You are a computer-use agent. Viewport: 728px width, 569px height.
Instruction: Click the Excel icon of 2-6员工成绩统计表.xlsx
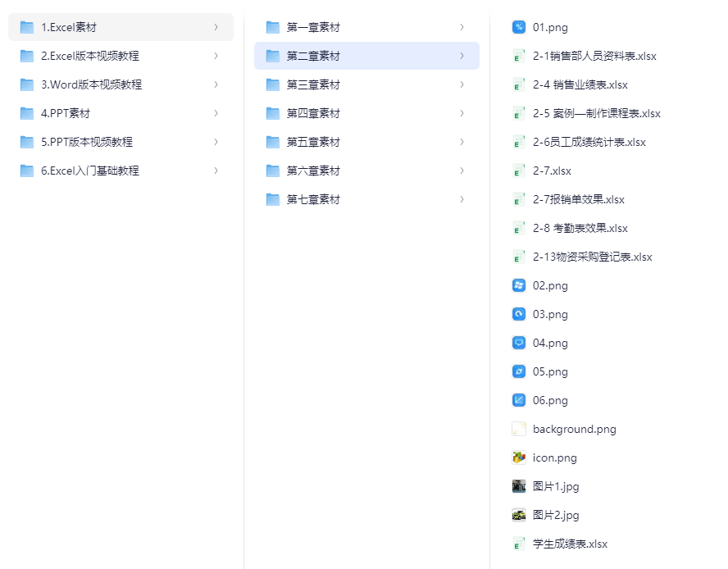tap(519, 142)
